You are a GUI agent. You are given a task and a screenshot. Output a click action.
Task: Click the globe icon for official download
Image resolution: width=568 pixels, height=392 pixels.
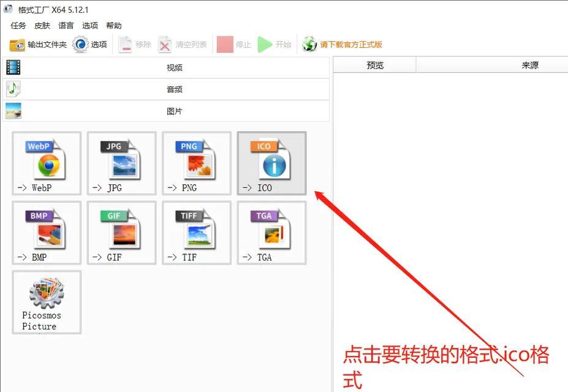309,44
